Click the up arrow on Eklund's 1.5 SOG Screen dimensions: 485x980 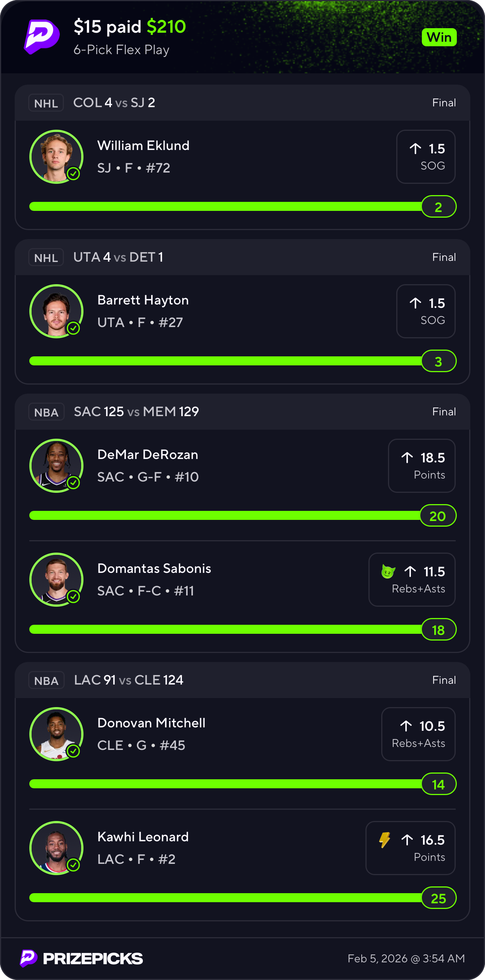click(x=415, y=148)
